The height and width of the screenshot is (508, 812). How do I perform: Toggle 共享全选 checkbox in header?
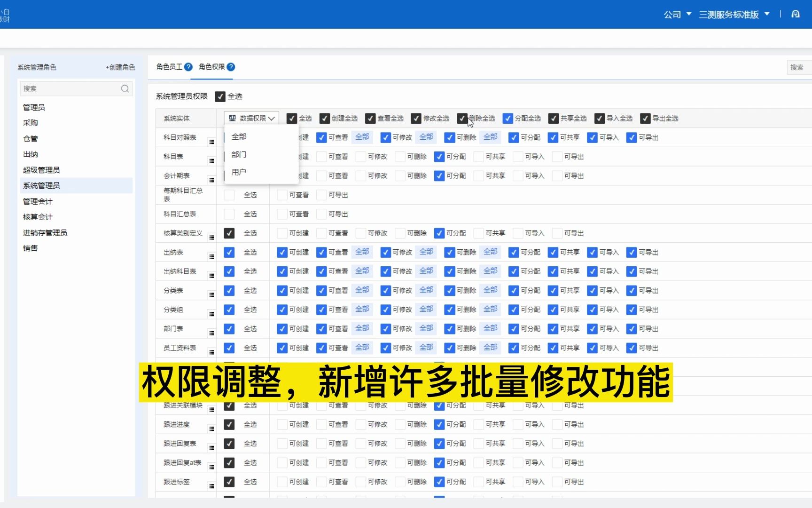554,118
